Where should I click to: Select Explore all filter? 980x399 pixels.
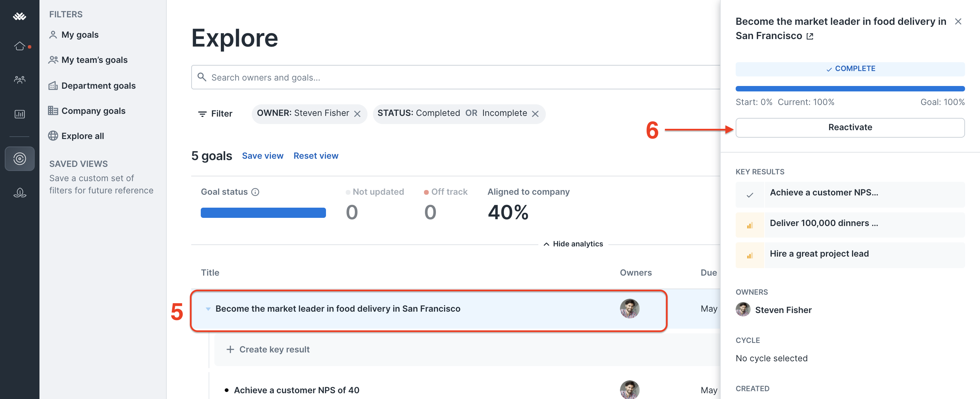76,136
